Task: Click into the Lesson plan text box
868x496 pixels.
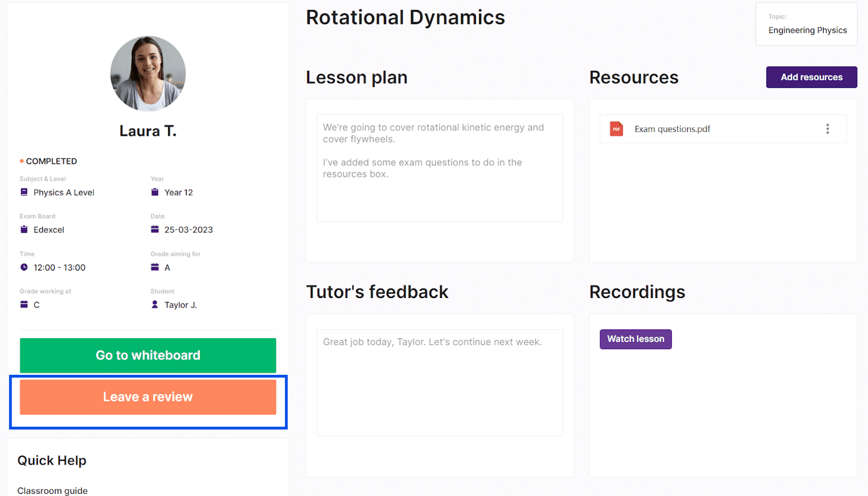Action: coord(439,168)
